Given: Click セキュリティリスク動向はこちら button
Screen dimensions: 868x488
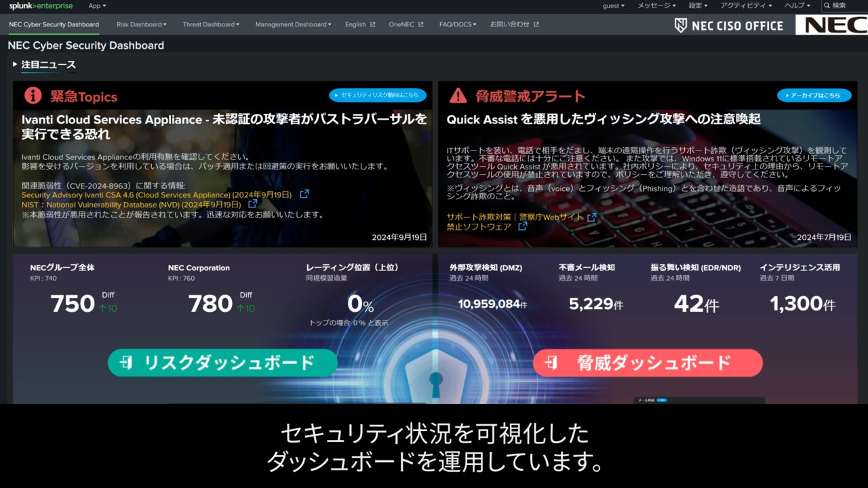Looking at the screenshot, I should tap(378, 96).
